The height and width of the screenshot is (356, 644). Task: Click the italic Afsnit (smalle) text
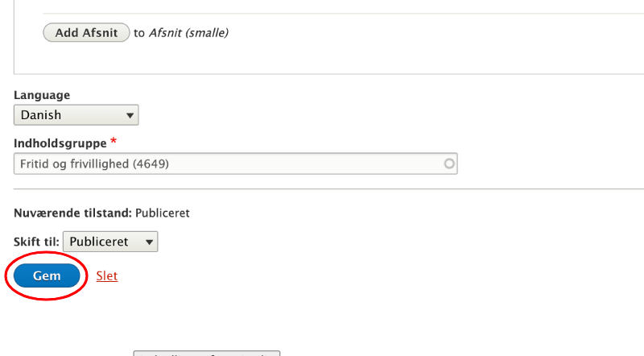tap(189, 33)
